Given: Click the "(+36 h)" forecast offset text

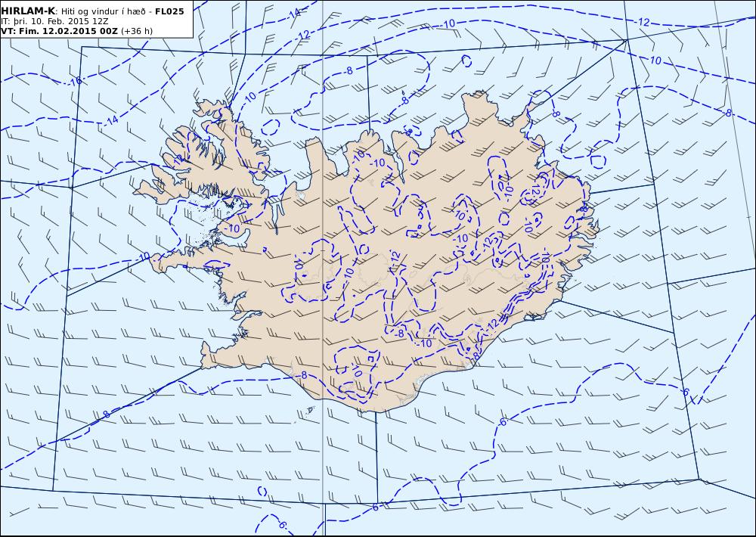Looking at the screenshot, I should click(x=136, y=31).
